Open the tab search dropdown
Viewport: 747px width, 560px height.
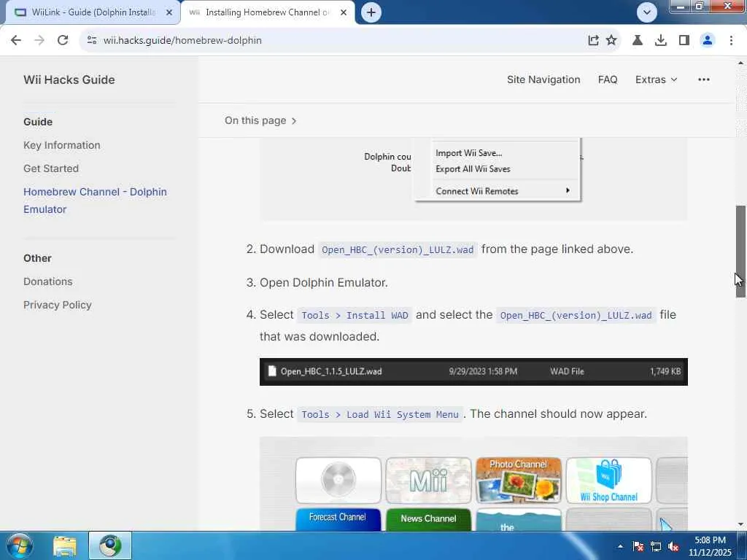[646, 12]
